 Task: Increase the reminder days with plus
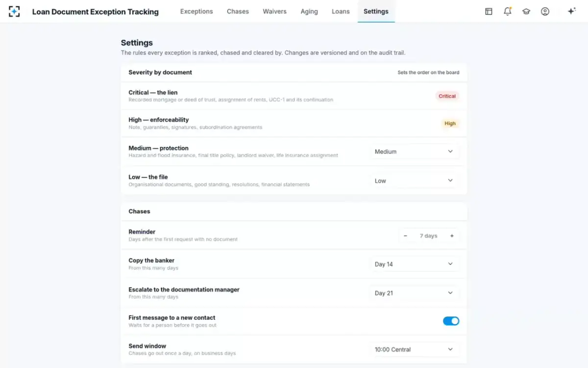tap(452, 236)
